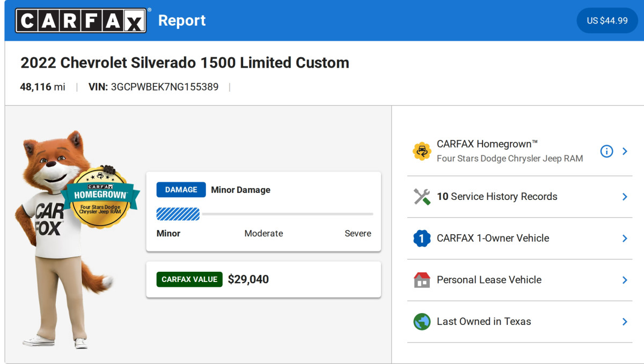This screenshot has height=364, width=644.
Task: Expand the CARFAX Homegrown row chevron
Action: (x=625, y=151)
